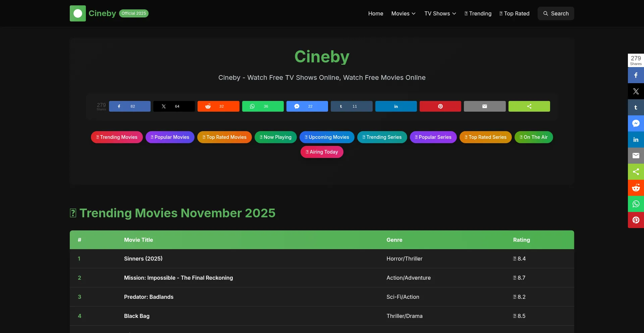
Task: Open the Cineby brand name link in the header
Action: [x=102, y=13]
